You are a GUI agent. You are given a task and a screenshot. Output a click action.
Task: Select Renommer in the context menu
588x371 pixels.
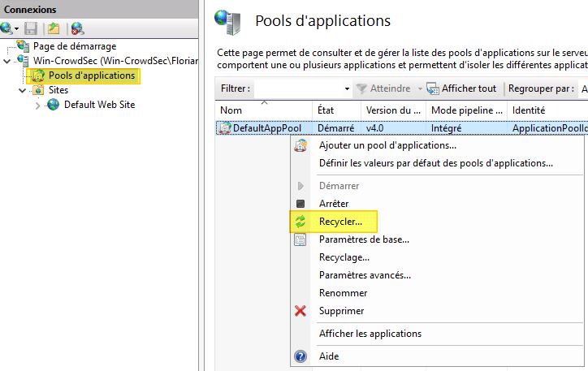(x=343, y=293)
